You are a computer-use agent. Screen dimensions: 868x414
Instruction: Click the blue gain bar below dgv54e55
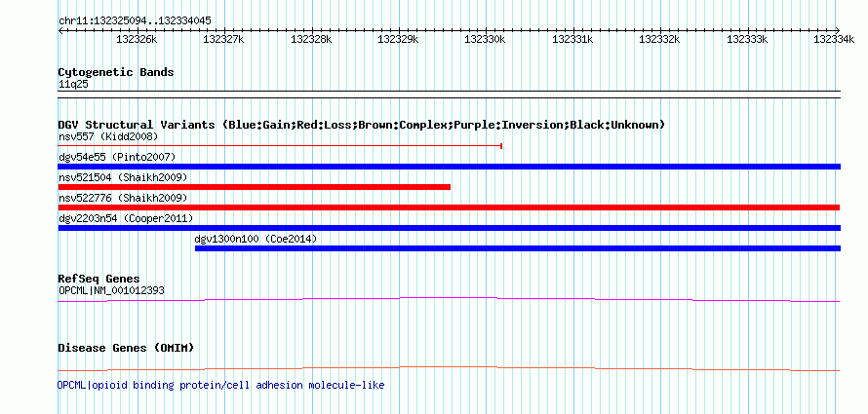[x=449, y=167]
